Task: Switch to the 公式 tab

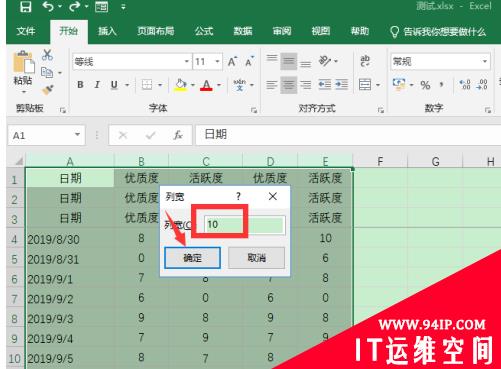Action: pos(204,31)
